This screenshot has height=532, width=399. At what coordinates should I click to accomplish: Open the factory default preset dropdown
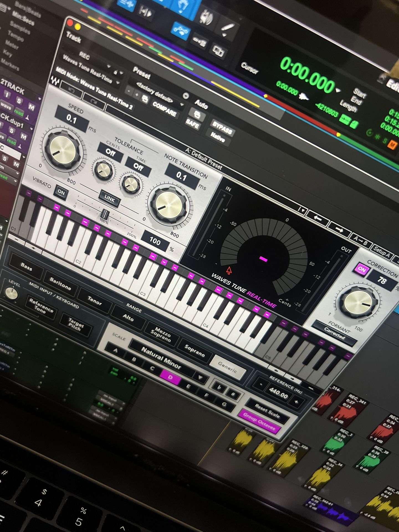tap(186, 96)
